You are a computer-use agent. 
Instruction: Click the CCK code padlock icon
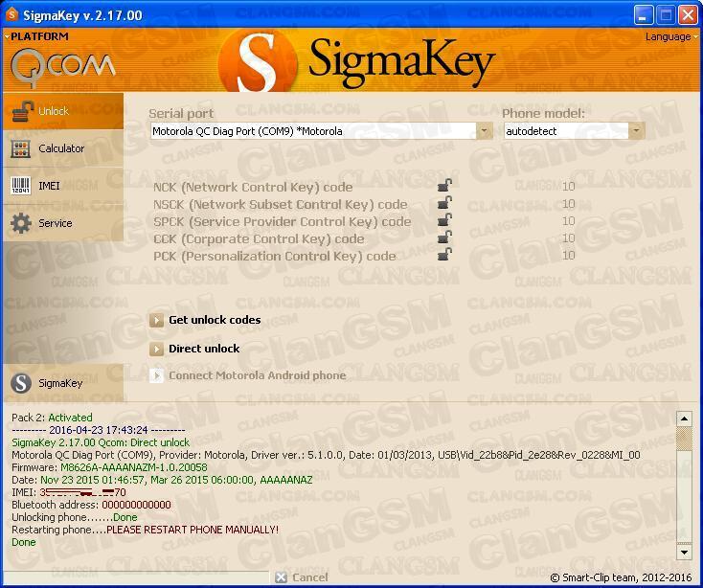[x=444, y=237]
